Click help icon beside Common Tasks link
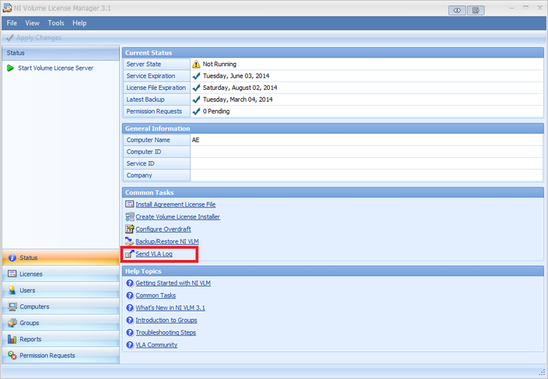Screen dimensions: 548x379 [130, 295]
